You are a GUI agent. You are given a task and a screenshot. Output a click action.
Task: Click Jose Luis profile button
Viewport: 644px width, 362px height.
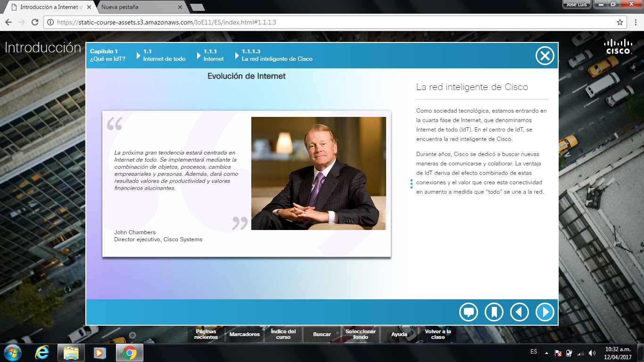[x=577, y=4]
